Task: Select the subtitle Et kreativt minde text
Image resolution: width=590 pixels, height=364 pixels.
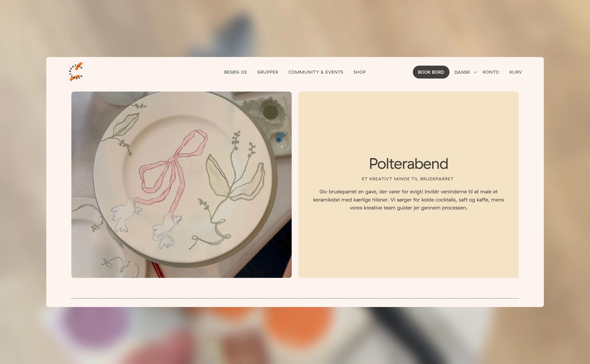Action: [407, 179]
